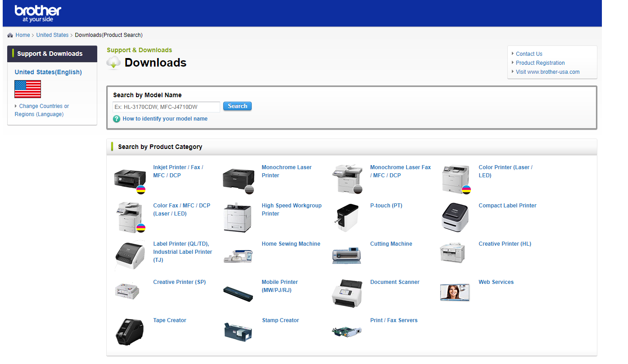Go to Home breadcrumb link
This screenshot has height=364, width=628.
pyautogui.click(x=23, y=35)
